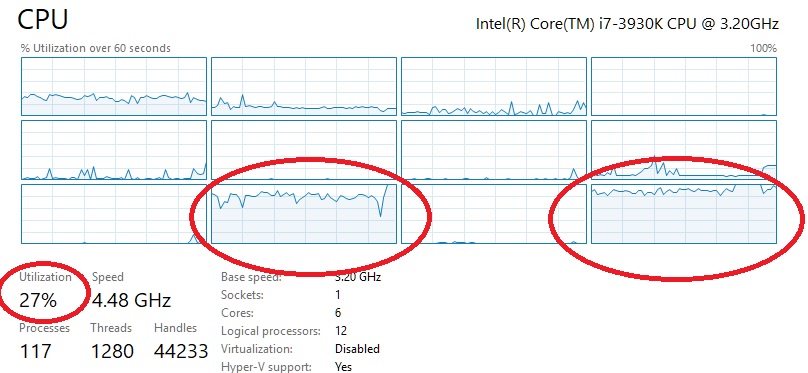
Task: Click the 4.48 GHz speed value
Action: coord(131,300)
